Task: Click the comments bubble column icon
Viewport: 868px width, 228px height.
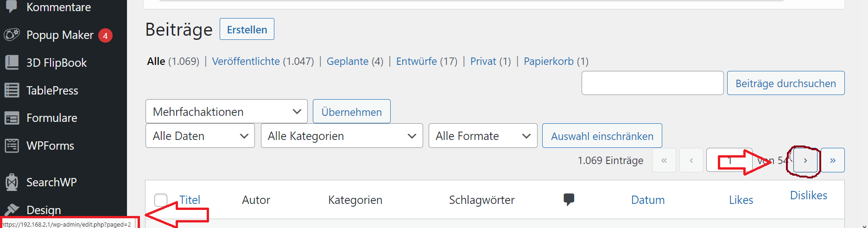Action: (569, 200)
